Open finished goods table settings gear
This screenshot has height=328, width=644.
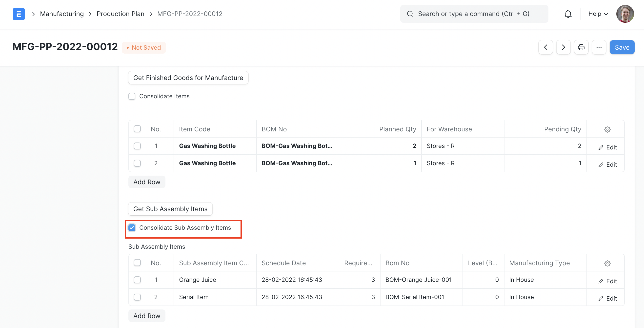[607, 129]
